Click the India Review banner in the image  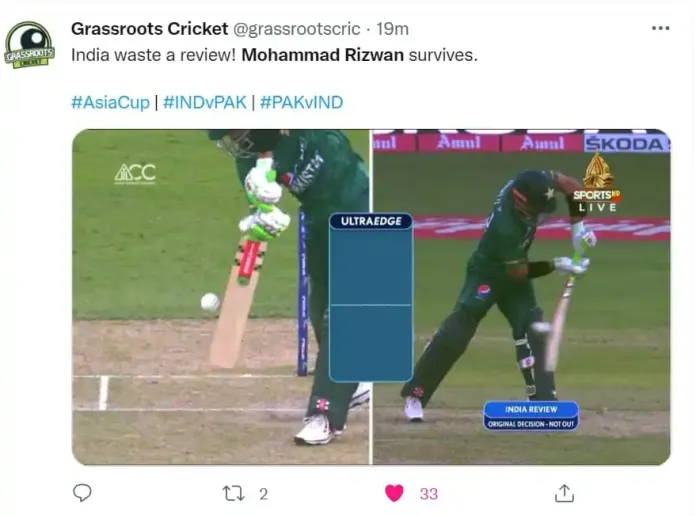click(x=531, y=416)
